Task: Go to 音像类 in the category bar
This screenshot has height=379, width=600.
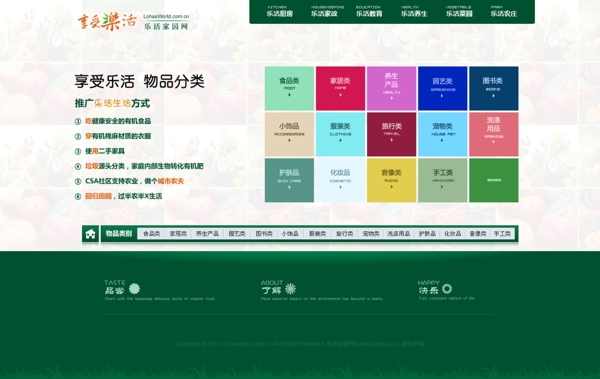Action: tap(478, 234)
